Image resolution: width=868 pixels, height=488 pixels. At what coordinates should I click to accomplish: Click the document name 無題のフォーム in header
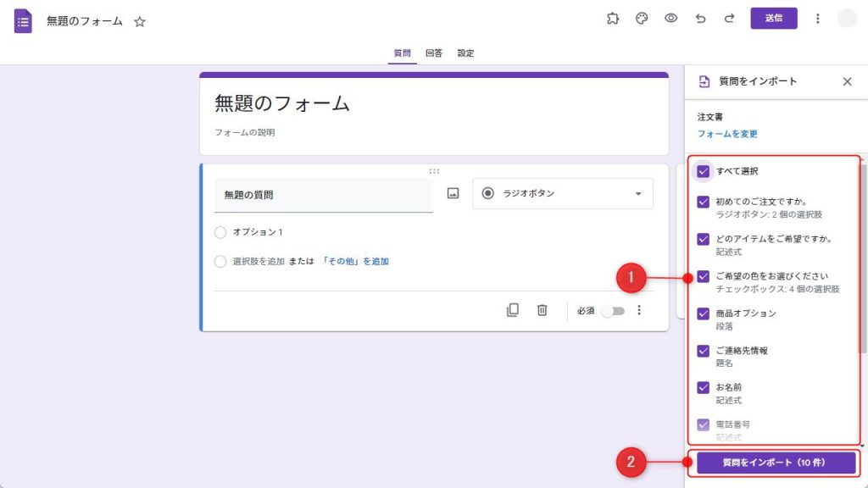tap(85, 21)
